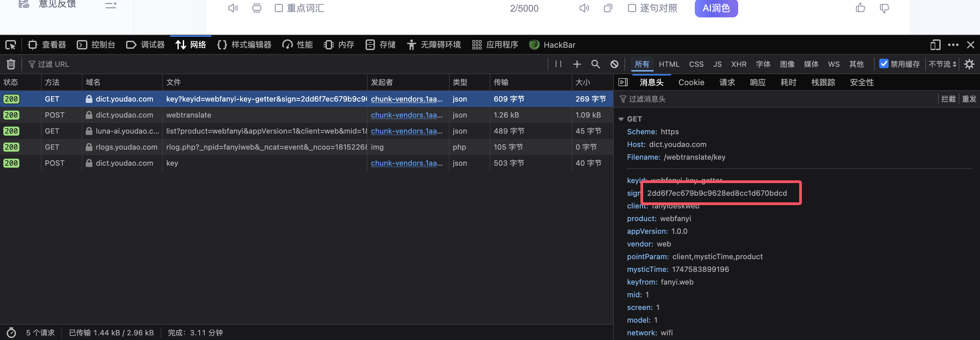This screenshot has width=980, height=340.
Task: Open network settings gear
Action: pyautogui.click(x=969, y=64)
